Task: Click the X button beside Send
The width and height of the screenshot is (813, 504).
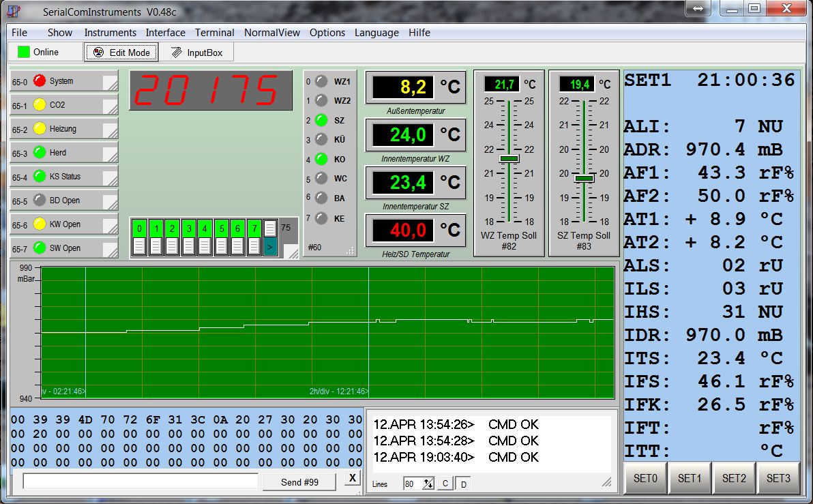Action: click(x=353, y=478)
